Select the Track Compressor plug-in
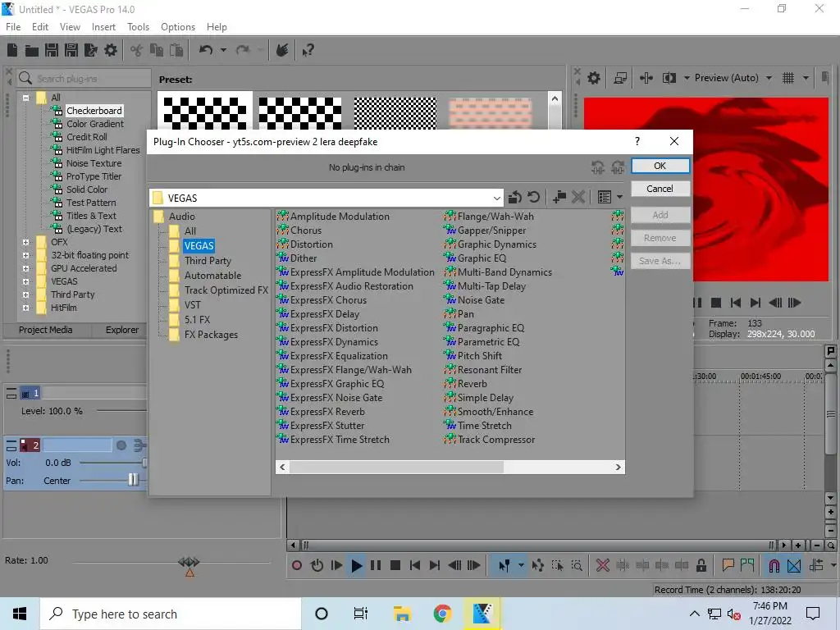 pos(496,440)
